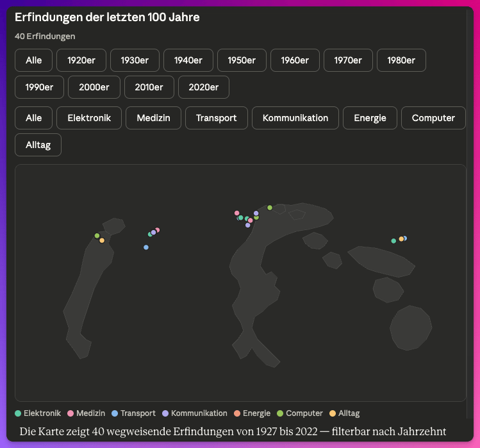
Task: Click the Energie legend color dot
Action: (237, 413)
